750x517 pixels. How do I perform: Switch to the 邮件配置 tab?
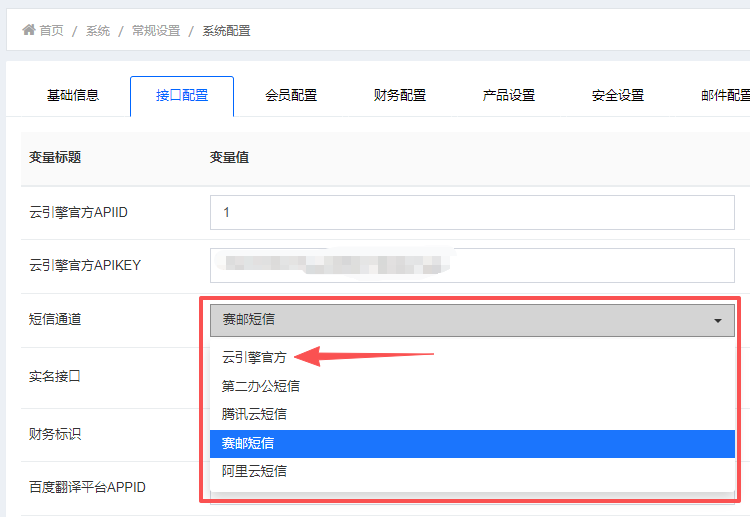click(724, 96)
